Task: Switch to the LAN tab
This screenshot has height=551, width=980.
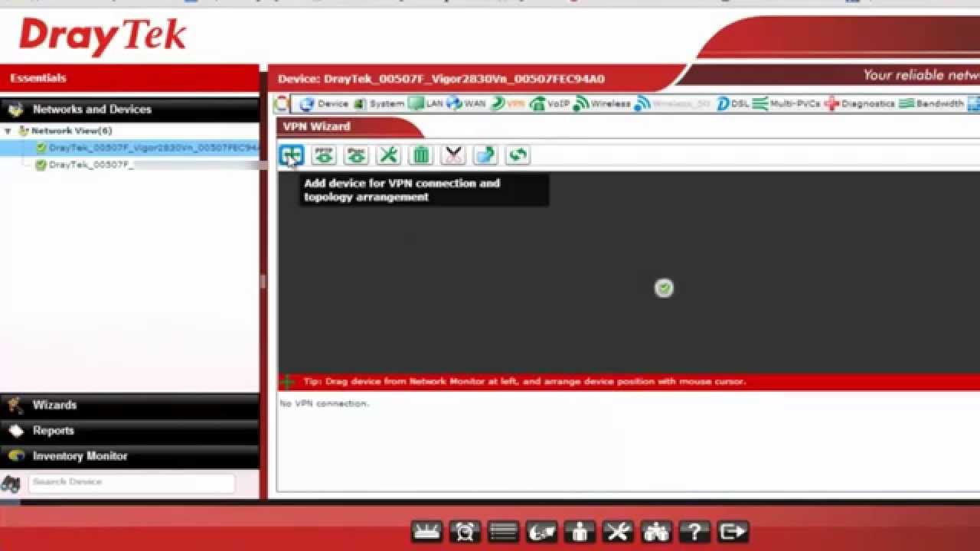Action: tap(426, 103)
